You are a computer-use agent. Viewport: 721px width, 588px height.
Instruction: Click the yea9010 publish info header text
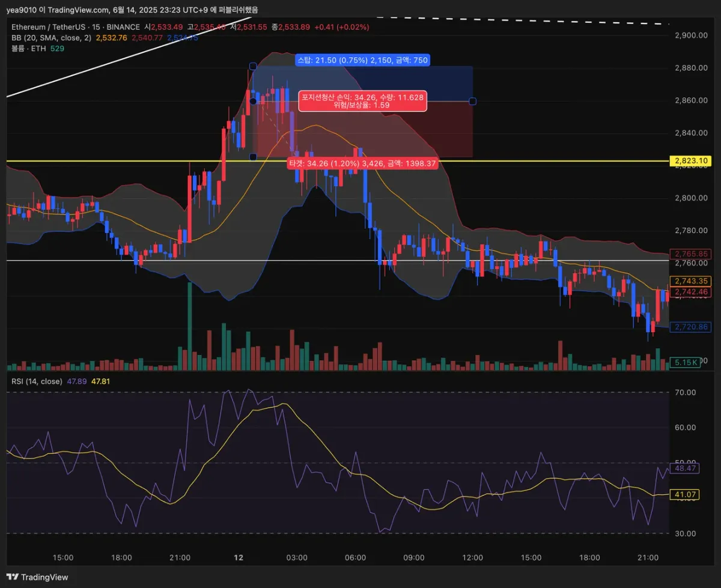[x=132, y=10]
